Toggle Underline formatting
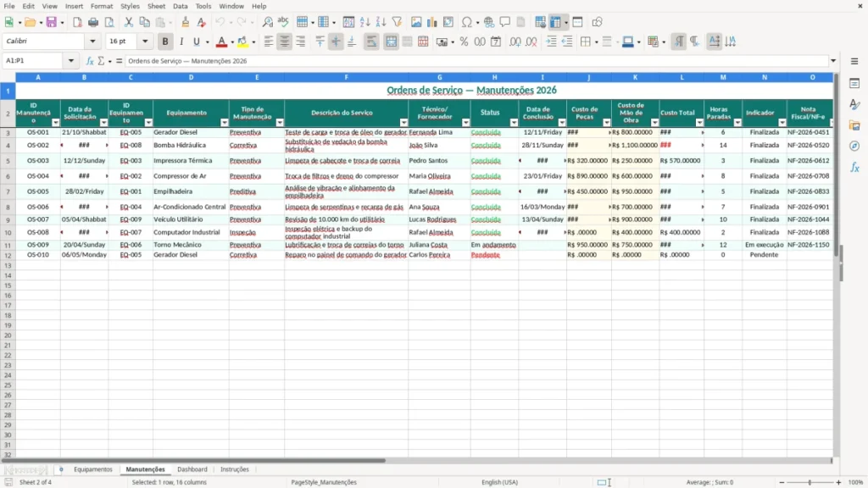 tap(196, 42)
